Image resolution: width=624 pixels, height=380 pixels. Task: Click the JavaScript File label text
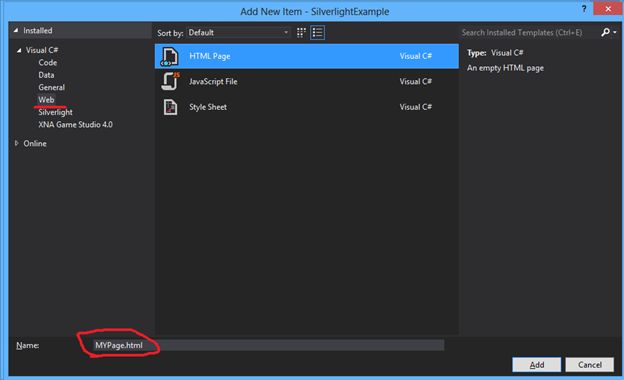click(213, 82)
